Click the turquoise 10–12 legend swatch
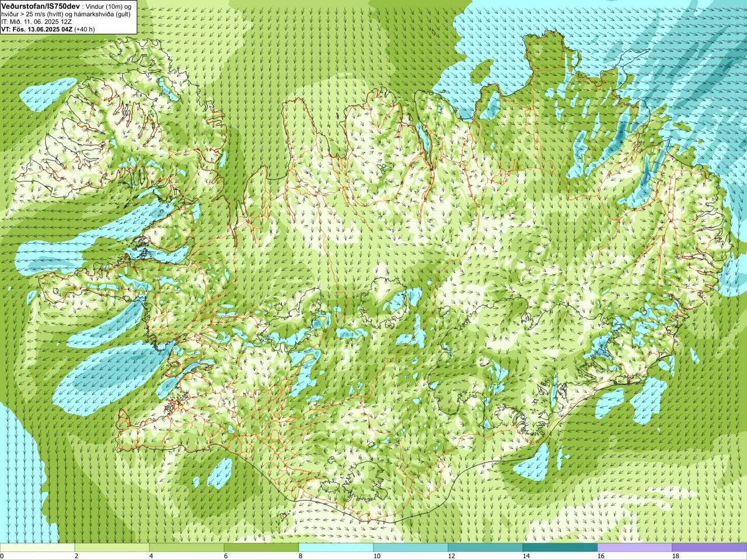Image resolution: width=747 pixels, height=560 pixels. 411,548
